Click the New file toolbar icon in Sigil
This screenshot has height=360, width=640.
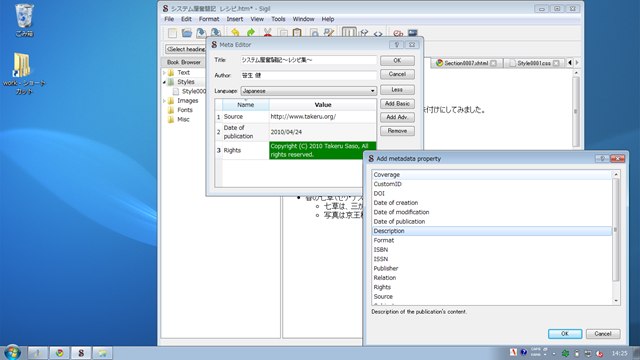172,33
